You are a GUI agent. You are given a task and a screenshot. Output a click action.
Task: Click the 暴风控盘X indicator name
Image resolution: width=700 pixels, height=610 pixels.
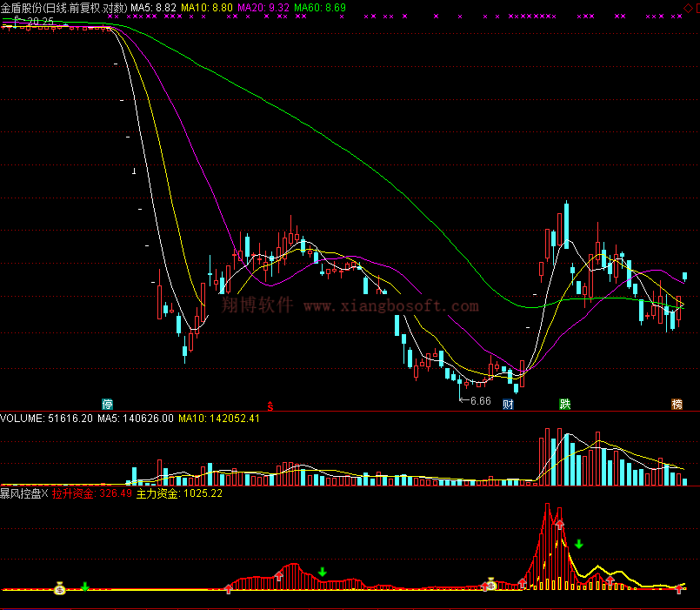24,493
